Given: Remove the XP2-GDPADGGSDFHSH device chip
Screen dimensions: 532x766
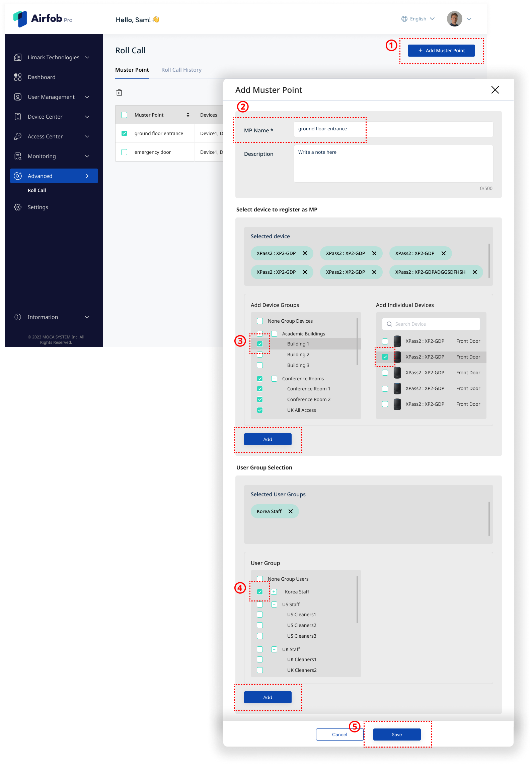Looking at the screenshot, I should click(474, 272).
